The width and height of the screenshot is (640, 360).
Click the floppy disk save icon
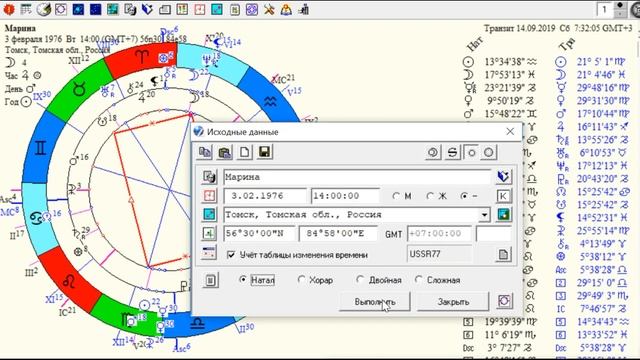point(264,152)
